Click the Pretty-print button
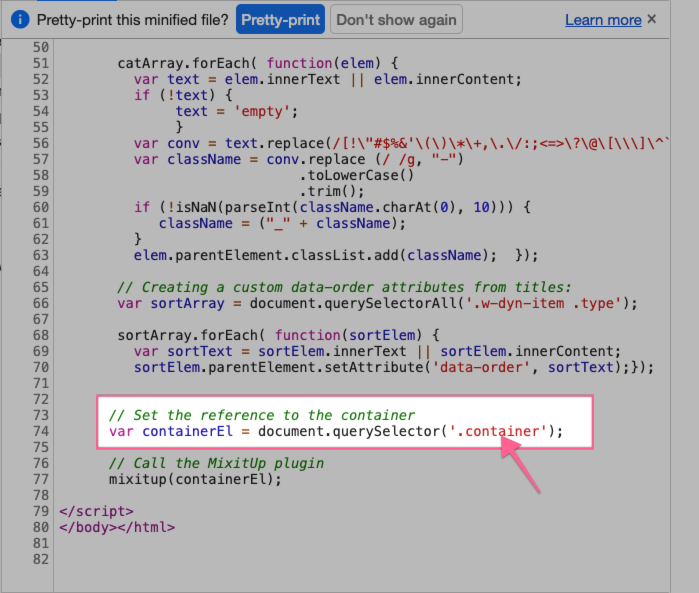699x593 pixels. point(280,20)
